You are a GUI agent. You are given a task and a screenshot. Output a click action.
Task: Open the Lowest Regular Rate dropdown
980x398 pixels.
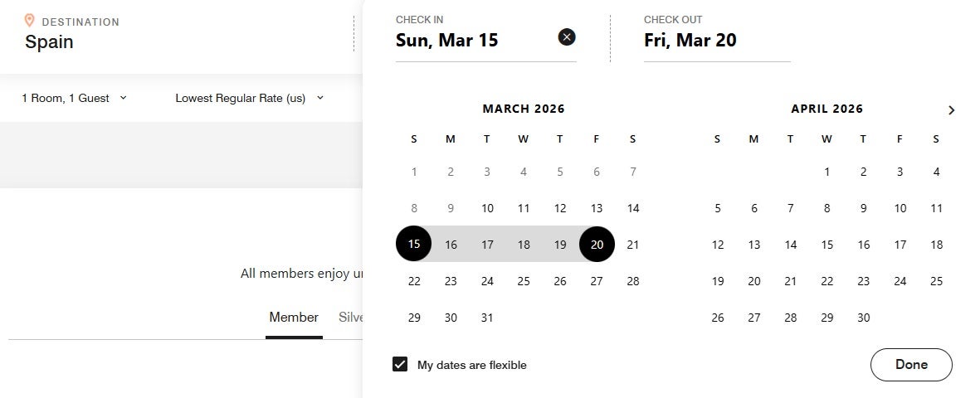point(249,98)
